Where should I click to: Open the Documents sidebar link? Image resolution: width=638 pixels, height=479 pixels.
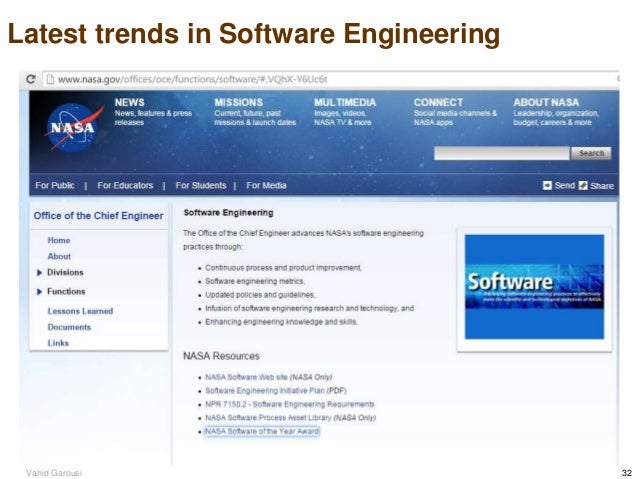point(69,327)
